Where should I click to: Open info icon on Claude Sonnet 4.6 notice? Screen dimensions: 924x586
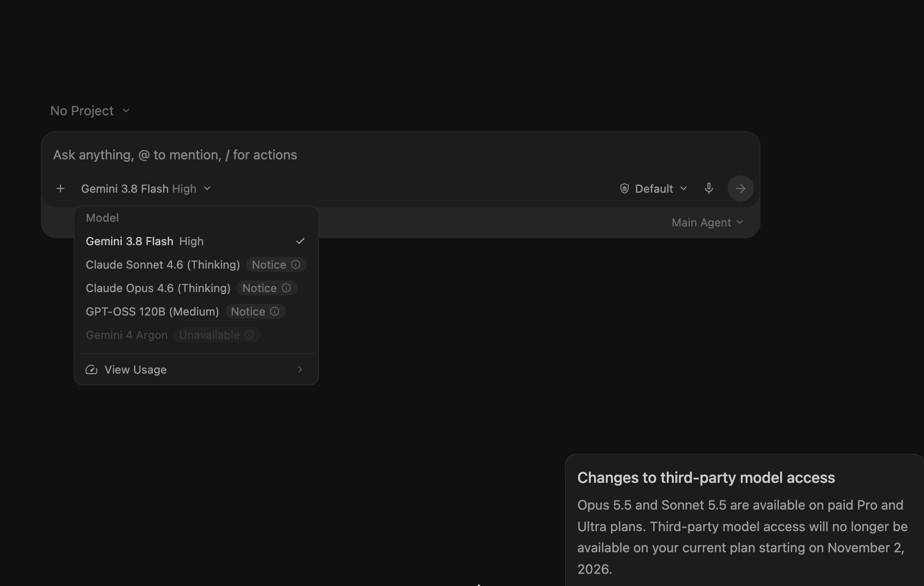point(296,264)
